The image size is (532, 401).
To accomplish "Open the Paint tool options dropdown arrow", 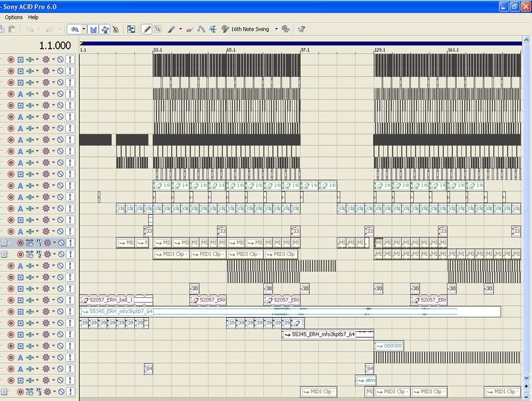I will coord(180,29).
